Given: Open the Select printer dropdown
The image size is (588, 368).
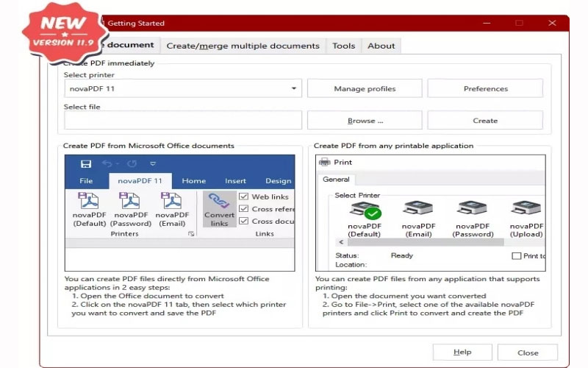Looking at the screenshot, I should pyautogui.click(x=294, y=88).
